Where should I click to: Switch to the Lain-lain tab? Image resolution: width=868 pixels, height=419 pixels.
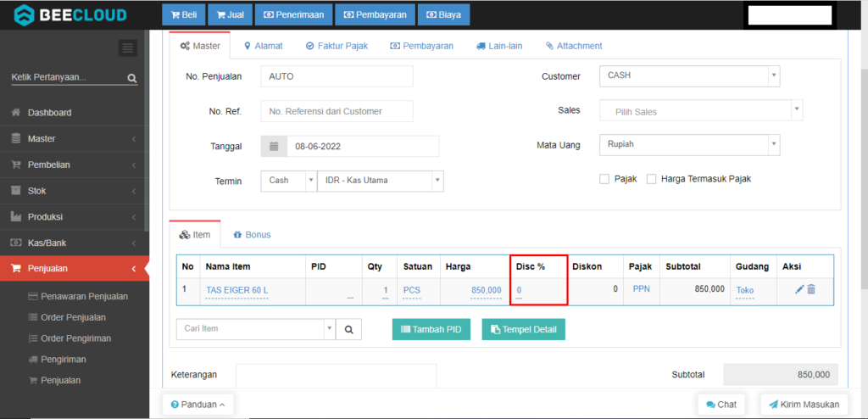[x=499, y=46]
